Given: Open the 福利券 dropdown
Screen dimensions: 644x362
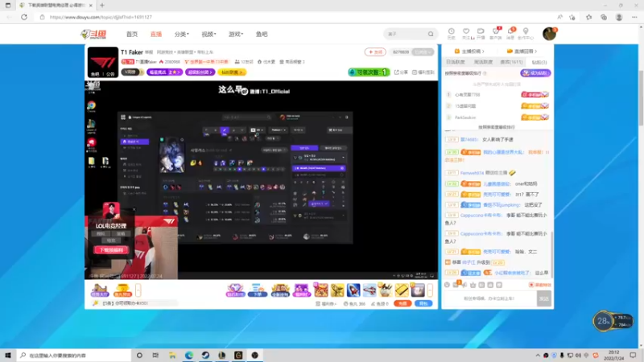Looking at the screenshot, I should [326, 304].
